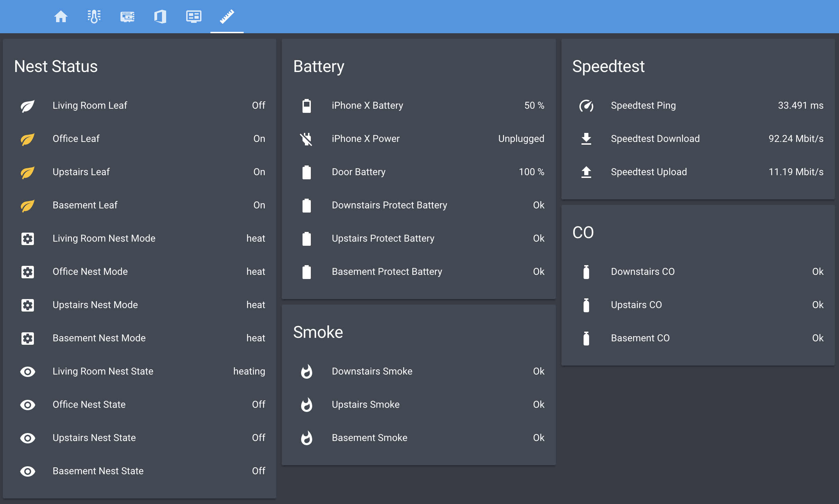The width and height of the screenshot is (839, 504).
Task: Open the Basement CO entity row
Action: coord(640,338)
